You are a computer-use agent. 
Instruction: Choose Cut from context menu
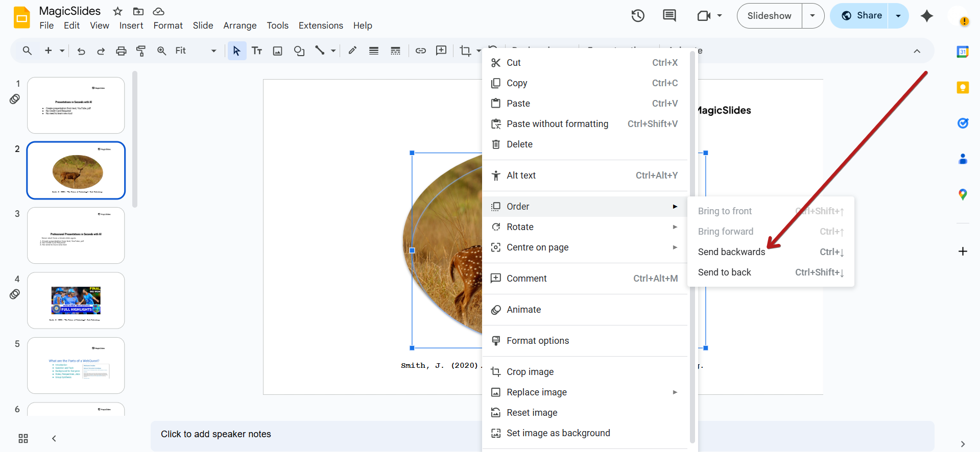point(585,63)
